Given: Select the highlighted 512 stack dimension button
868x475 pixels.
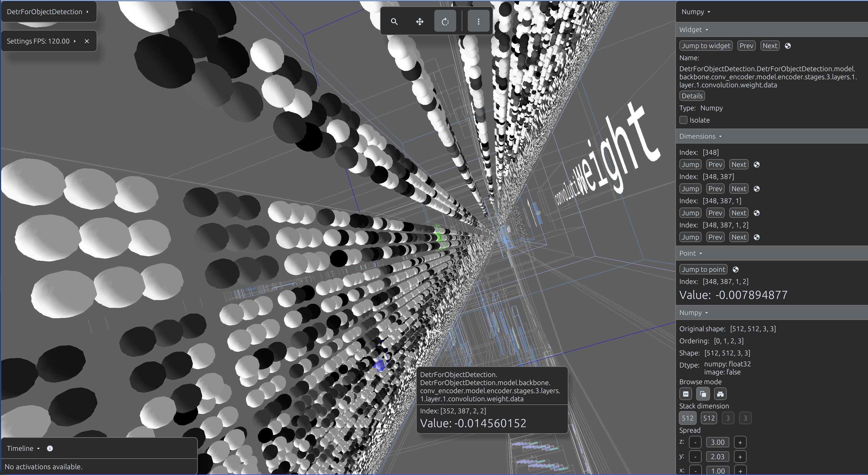Looking at the screenshot, I should pyautogui.click(x=687, y=418).
